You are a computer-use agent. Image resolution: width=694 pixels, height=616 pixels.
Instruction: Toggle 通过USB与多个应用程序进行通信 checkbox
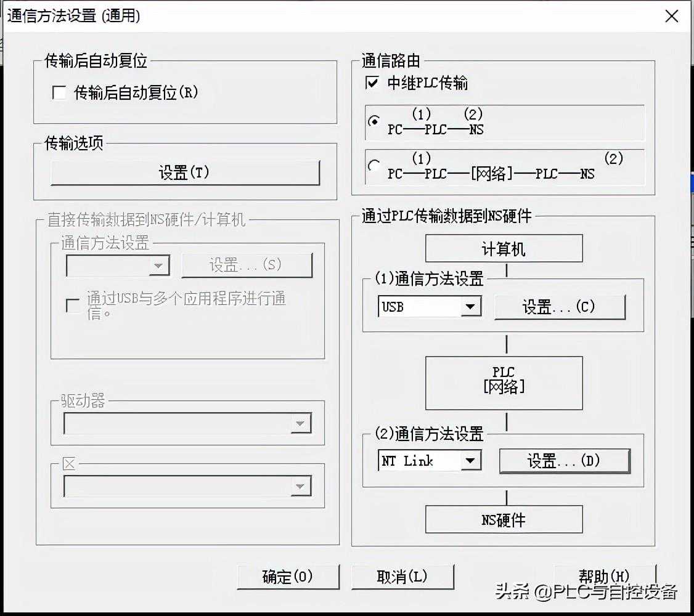tap(73, 306)
